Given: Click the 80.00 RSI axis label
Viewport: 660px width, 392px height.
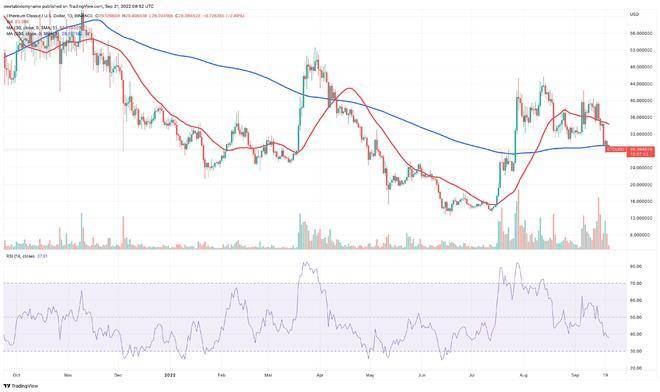Looking at the screenshot, I should [x=636, y=267].
